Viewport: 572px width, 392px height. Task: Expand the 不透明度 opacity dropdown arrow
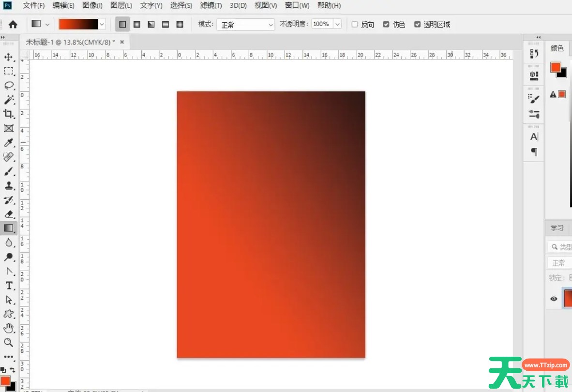[x=337, y=24]
